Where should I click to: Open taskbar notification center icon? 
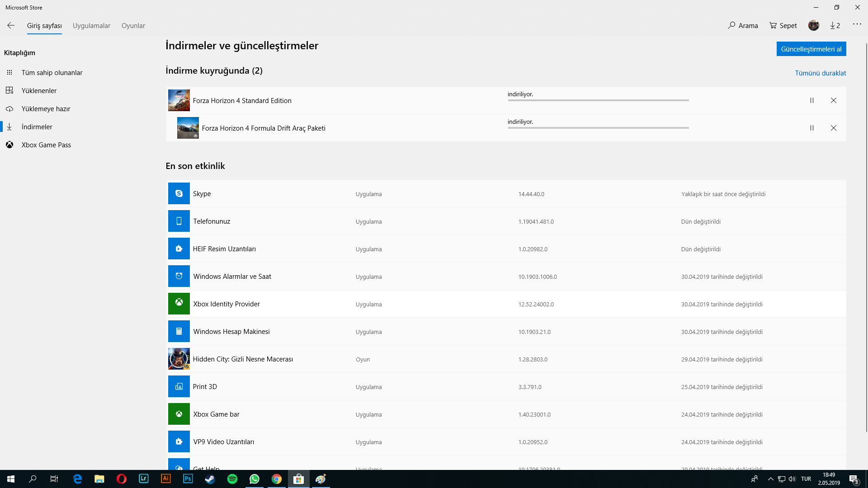point(854,479)
